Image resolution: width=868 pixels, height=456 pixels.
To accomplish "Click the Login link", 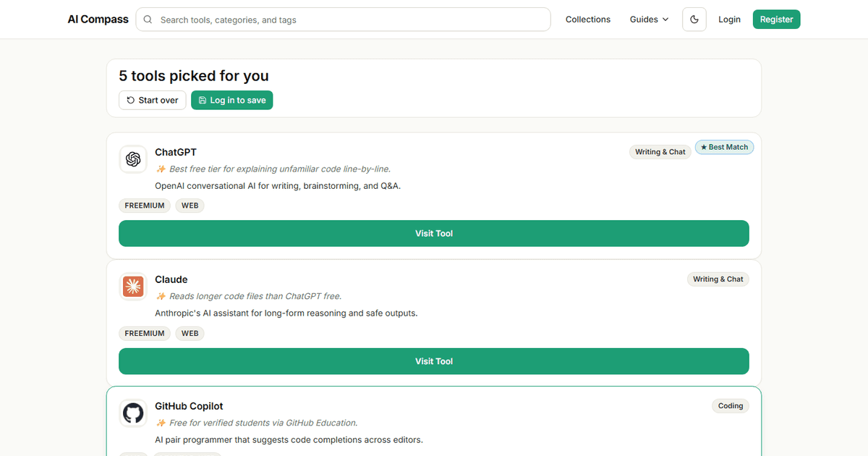I will point(729,20).
